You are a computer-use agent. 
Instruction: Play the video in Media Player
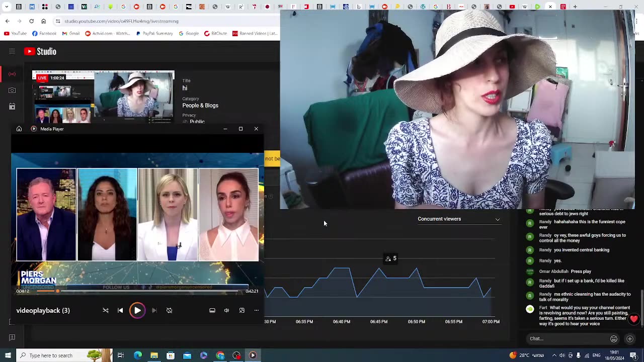tap(137, 310)
